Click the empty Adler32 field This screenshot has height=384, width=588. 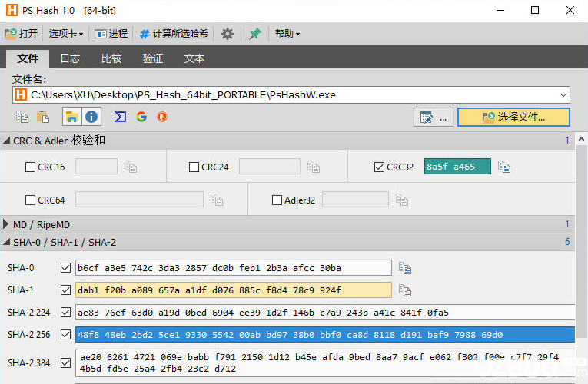point(355,200)
